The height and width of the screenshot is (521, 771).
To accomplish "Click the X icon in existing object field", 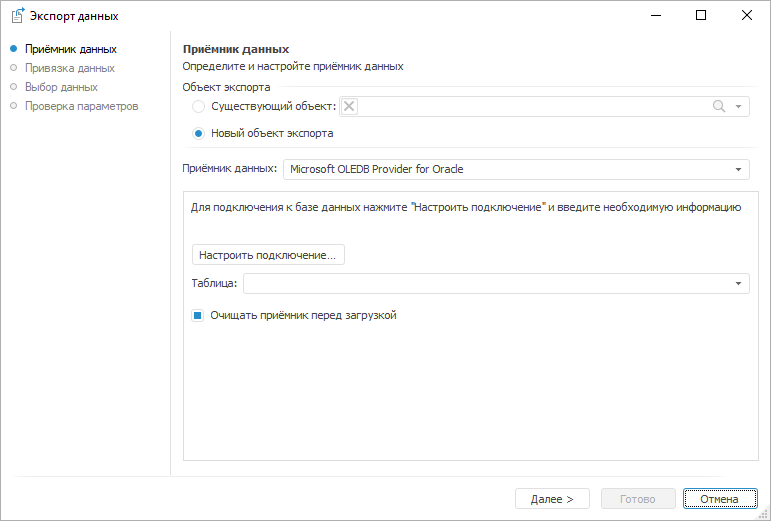I will pyautogui.click(x=349, y=107).
